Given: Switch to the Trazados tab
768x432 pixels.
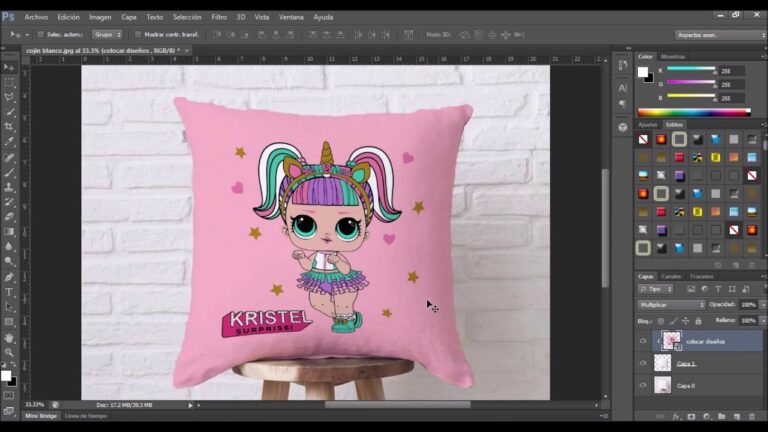Looking at the screenshot, I should pos(701,277).
